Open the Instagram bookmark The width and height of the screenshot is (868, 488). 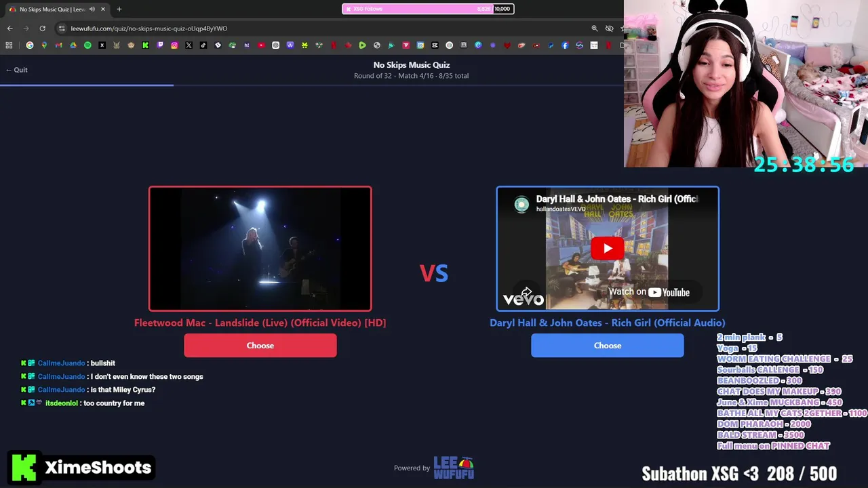coord(174,45)
